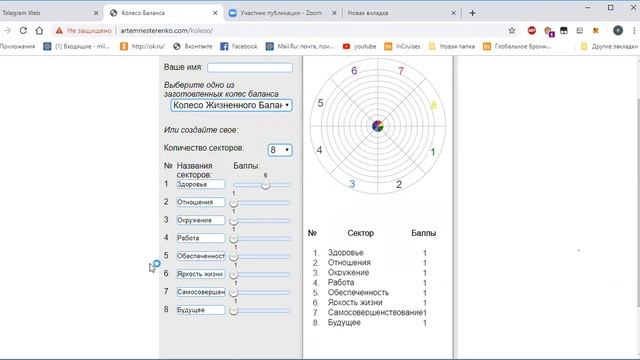Open the Входящие mail bookmark
This screenshot has height=360, width=640.
tap(77, 47)
